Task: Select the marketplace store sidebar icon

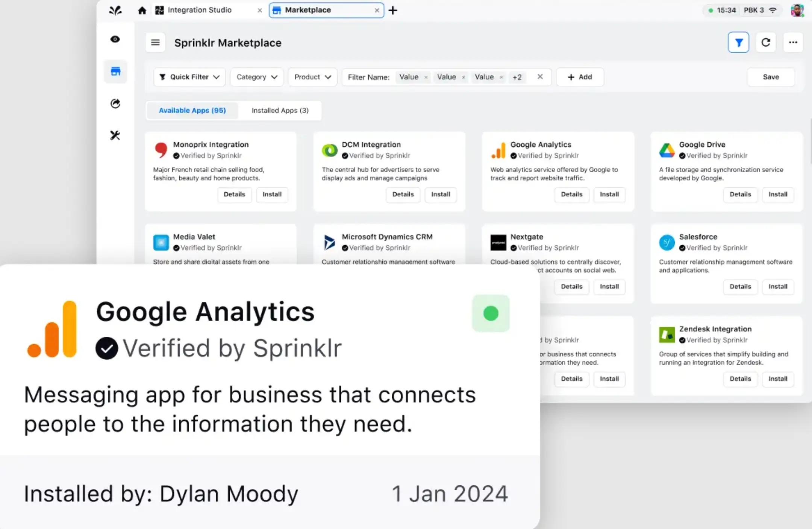Action: point(115,71)
